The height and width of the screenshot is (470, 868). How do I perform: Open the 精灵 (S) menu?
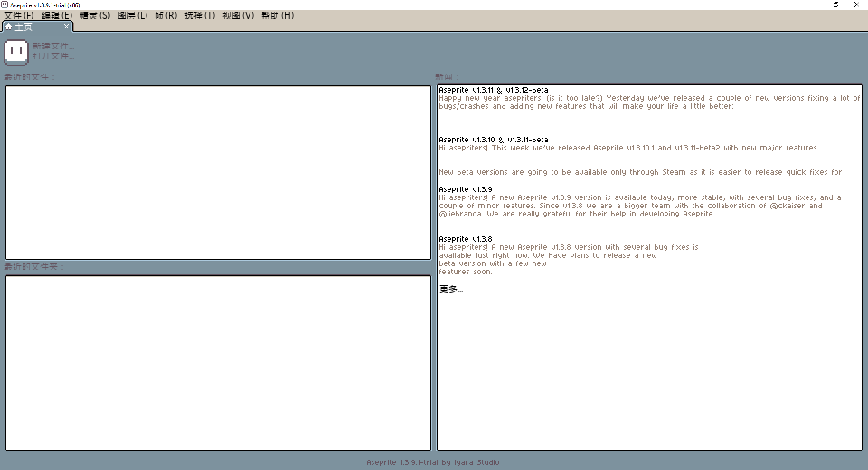pos(95,16)
